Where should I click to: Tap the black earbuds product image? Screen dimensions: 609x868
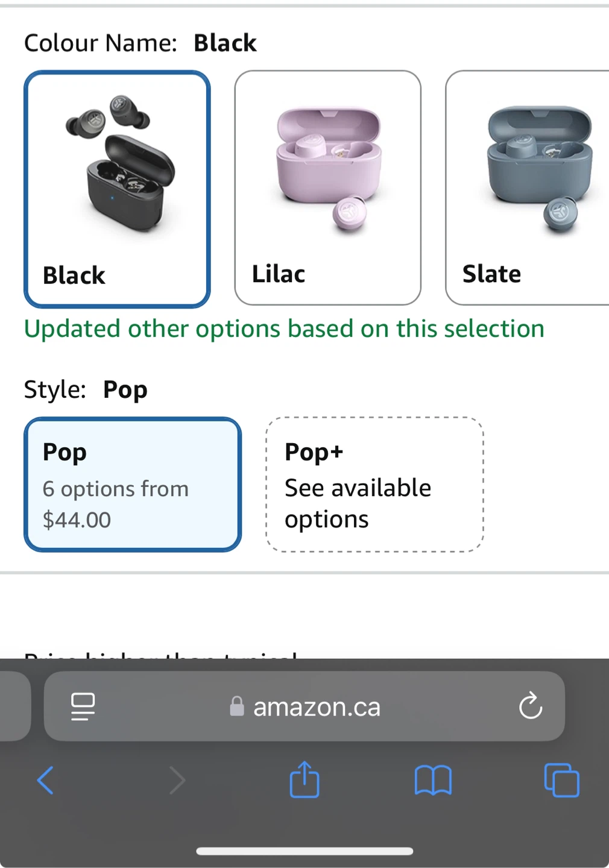pos(119,164)
